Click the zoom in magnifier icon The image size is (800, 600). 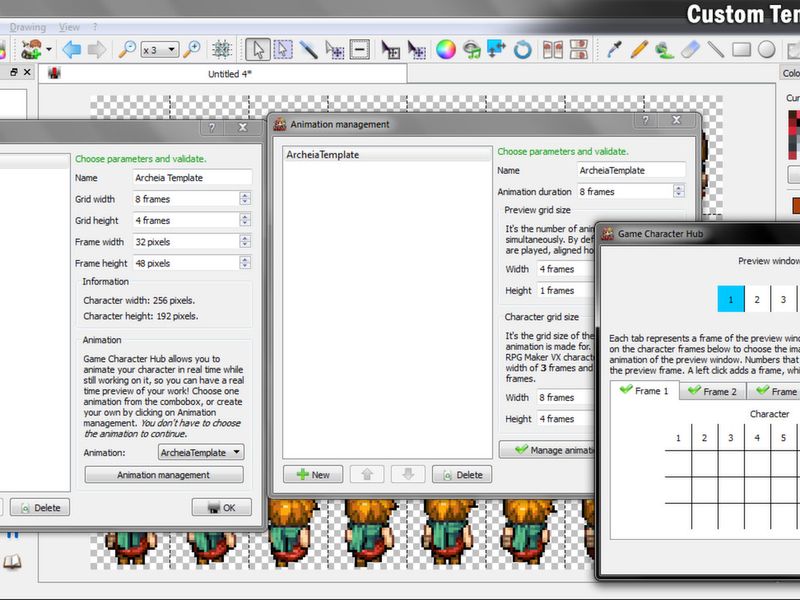coord(192,49)
